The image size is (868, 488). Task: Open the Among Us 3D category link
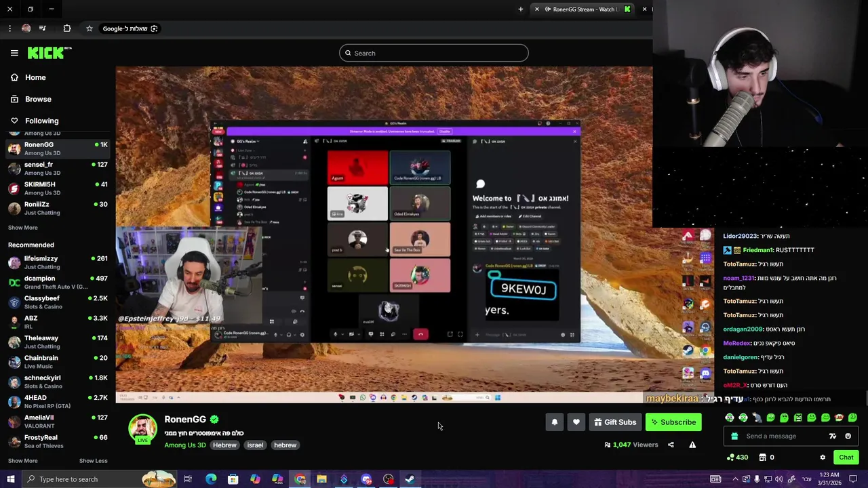pos(184,445)
